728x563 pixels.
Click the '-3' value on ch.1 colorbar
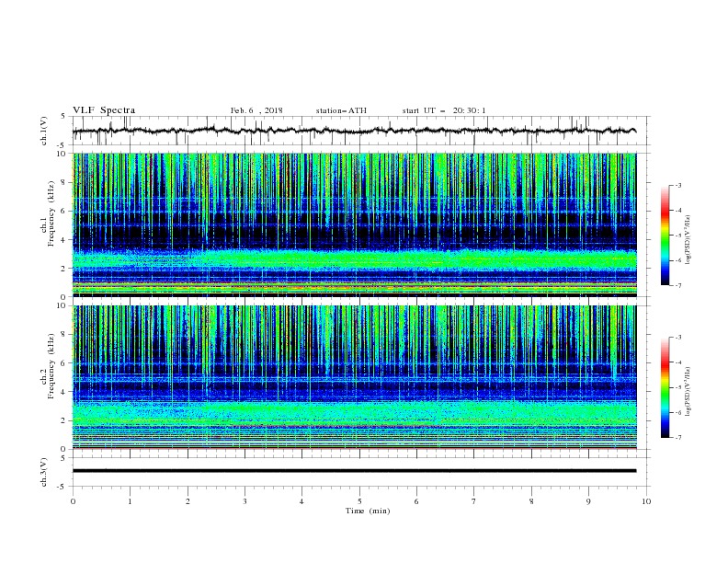677,185
